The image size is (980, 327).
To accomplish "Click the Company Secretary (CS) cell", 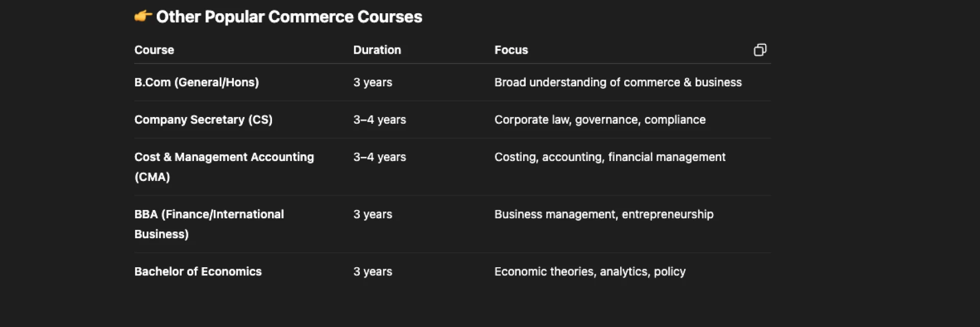I will (x=203, y=120).
